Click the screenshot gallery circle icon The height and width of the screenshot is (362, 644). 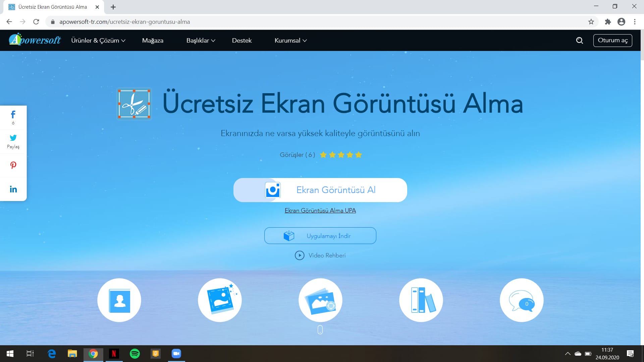pos(320,300)
